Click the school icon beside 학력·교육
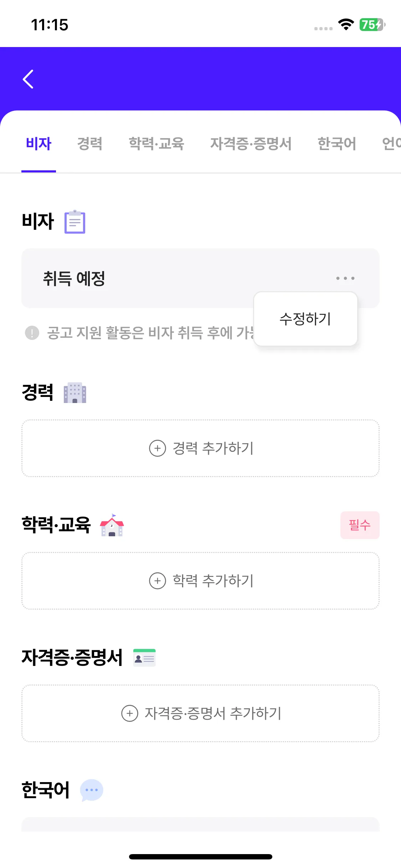This screenshot has width=401, height=868. click(x=112, y=525)
